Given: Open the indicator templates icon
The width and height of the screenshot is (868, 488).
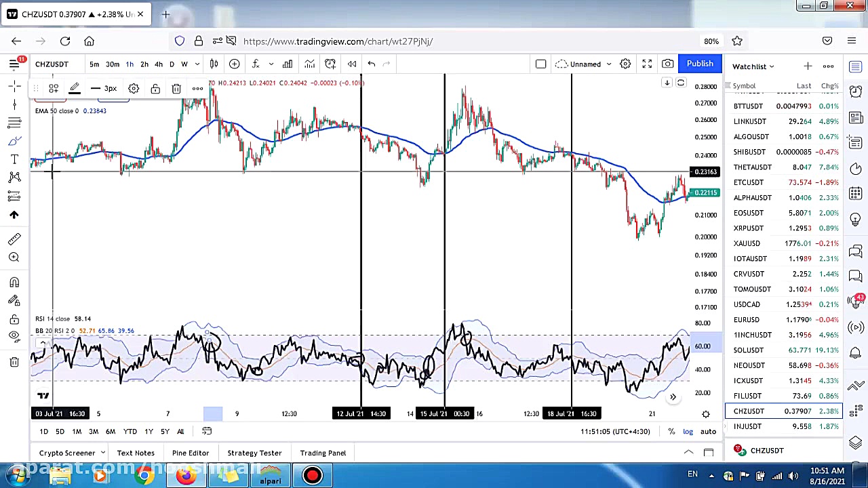Looking at the screenshot, I should pyautogui.click(x=309, y=64).
